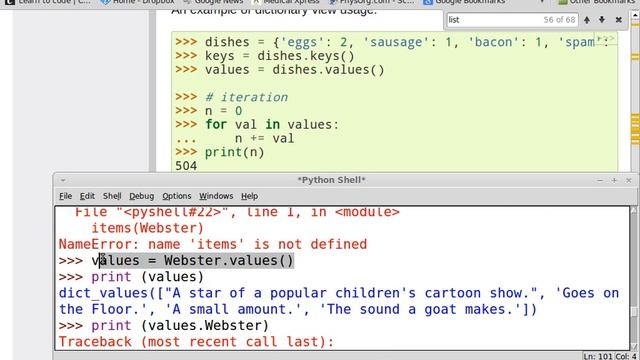Click 'Traceback (most recent call last):' line

[196, 342]
